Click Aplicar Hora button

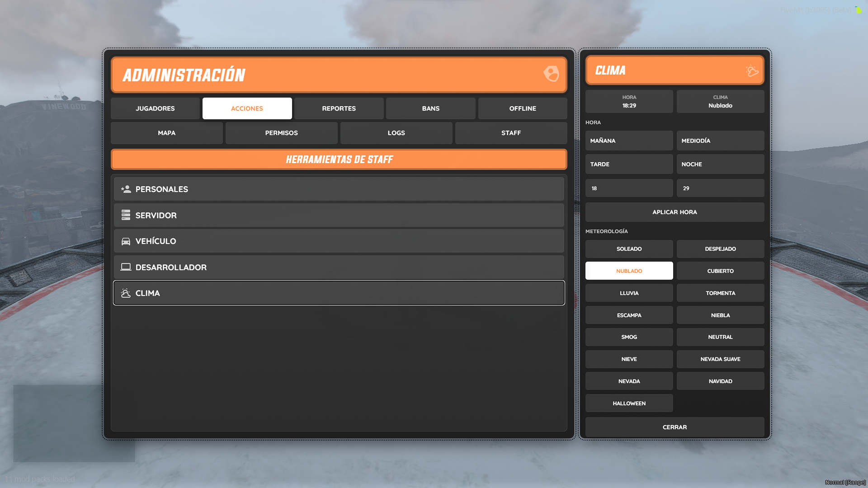pyautogui.click(x=675, y=212)
